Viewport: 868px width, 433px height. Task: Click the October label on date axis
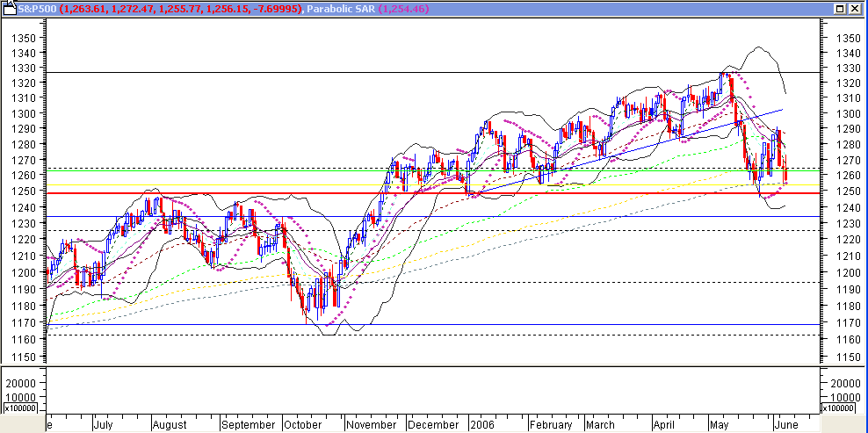coord(303,425)
